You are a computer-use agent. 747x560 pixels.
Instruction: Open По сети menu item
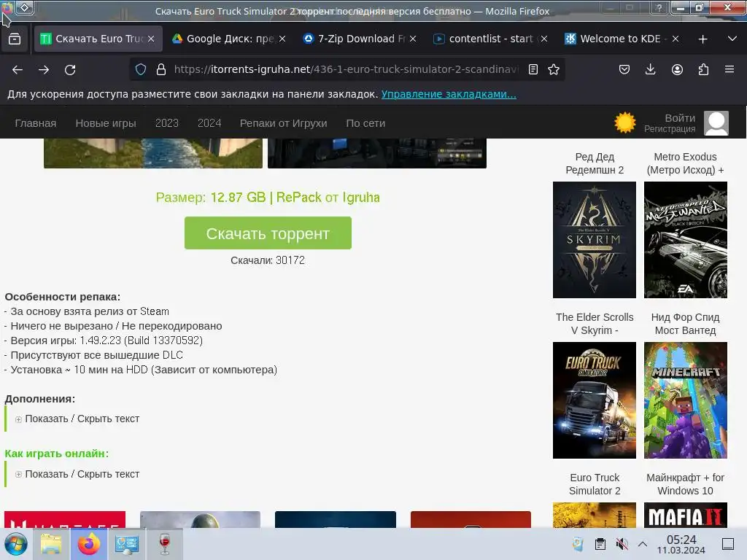365,123
